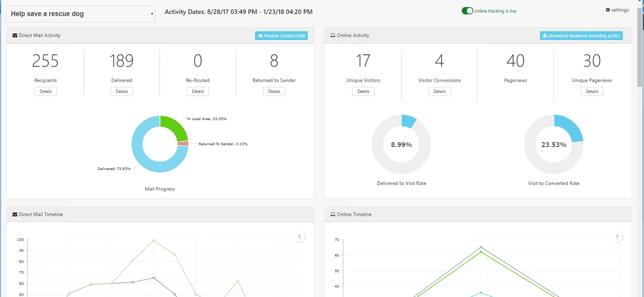Image resolution: width=644 pixels, height=297 pixels.
Task: Click the 23.53% Visit to Converted donut
Action: tap(554, 144)
